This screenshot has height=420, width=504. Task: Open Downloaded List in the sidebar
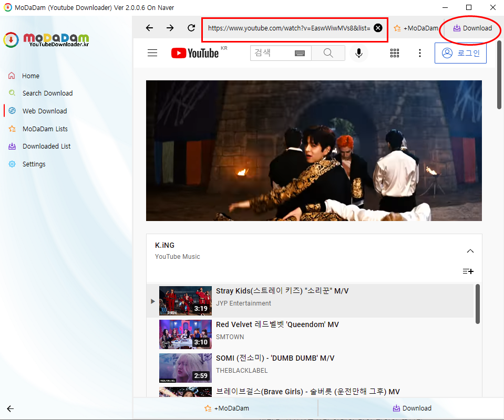click(x=46, y=146)
